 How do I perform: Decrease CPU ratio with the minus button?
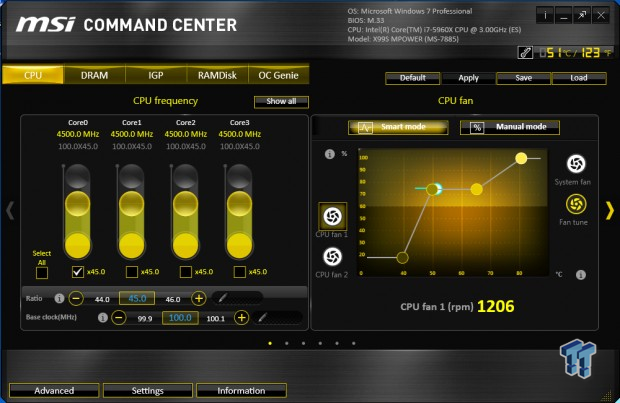pos(76,298)
